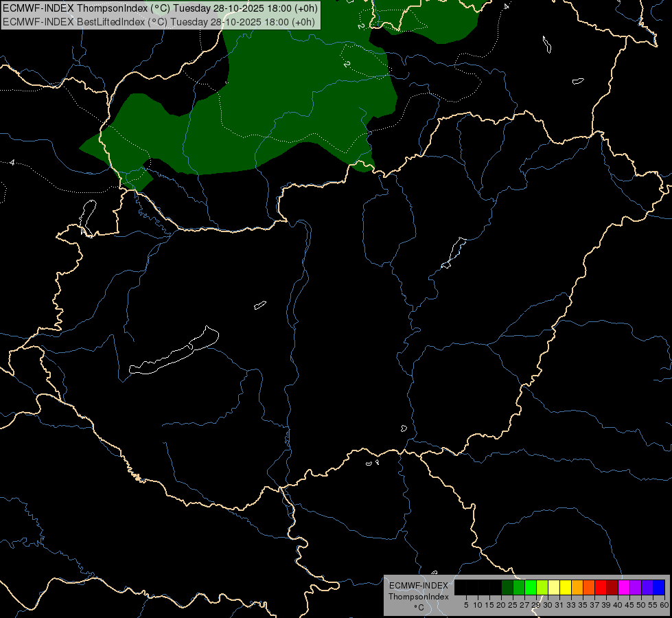This screenshot has width=672, height=618.
Task: Select the lime 29-30 legend swatch
Action: [x=542, y=587]
